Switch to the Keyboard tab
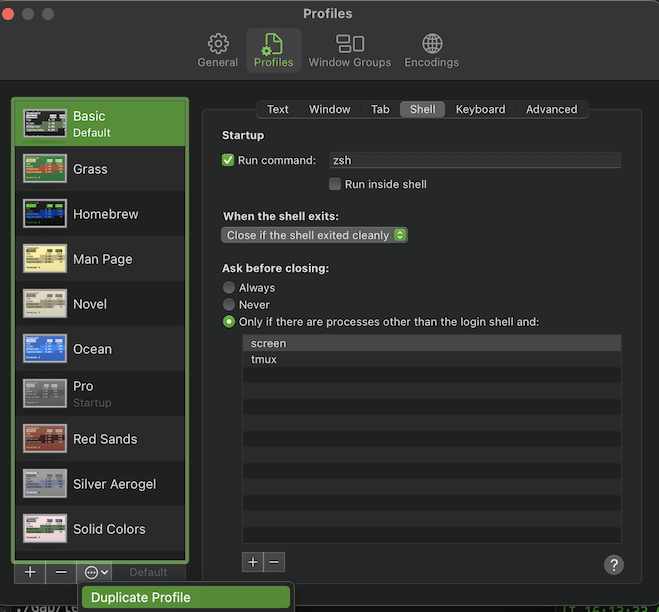 pos(480,109)
